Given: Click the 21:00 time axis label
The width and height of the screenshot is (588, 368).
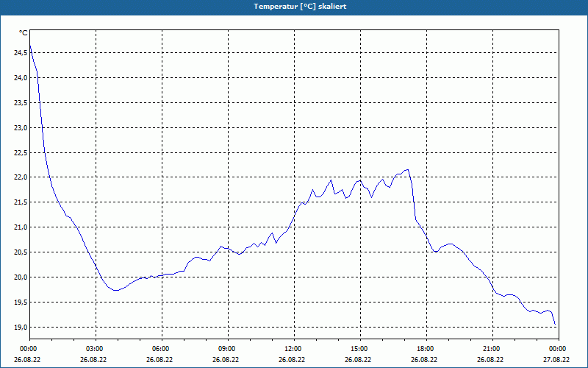Looking at the screenshot, I should 492,349.
